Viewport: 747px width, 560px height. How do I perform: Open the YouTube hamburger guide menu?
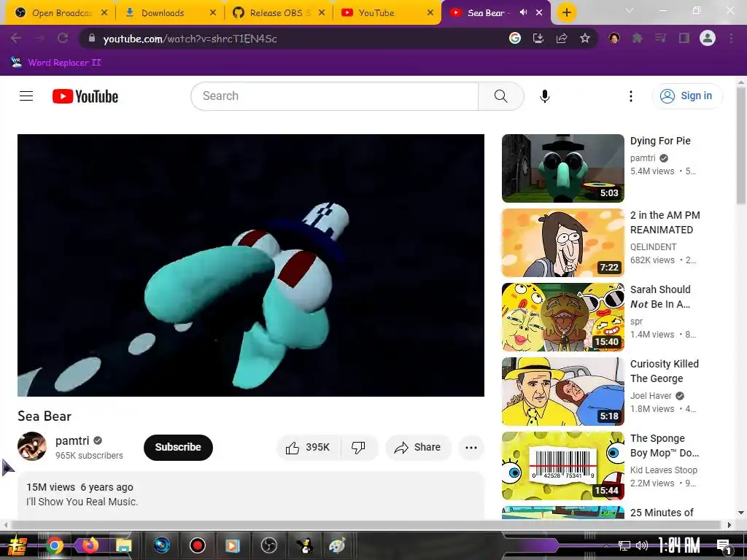[26, 96]
